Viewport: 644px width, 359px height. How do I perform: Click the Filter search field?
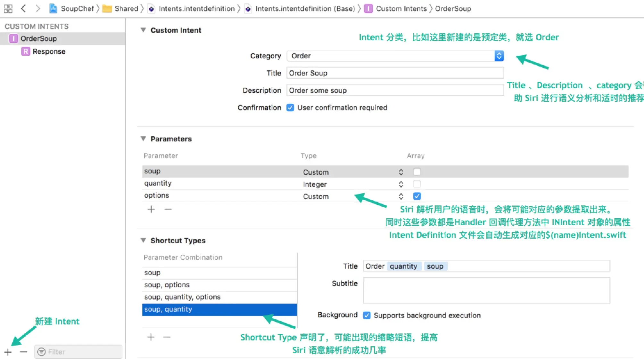(x=78, y=352)
